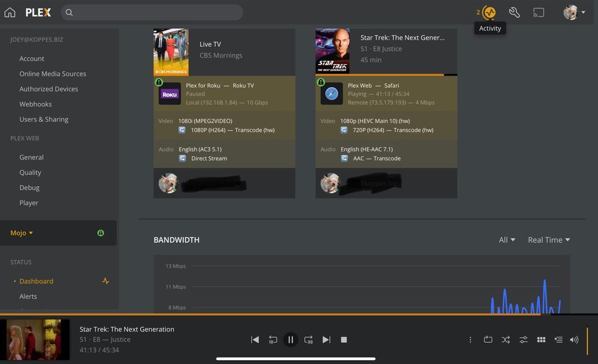
Task: Adjust the vertical volume slider
Action: [x=587, y=340]
